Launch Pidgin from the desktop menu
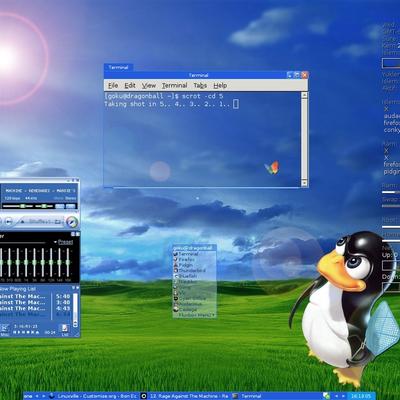 pos(186,265)
